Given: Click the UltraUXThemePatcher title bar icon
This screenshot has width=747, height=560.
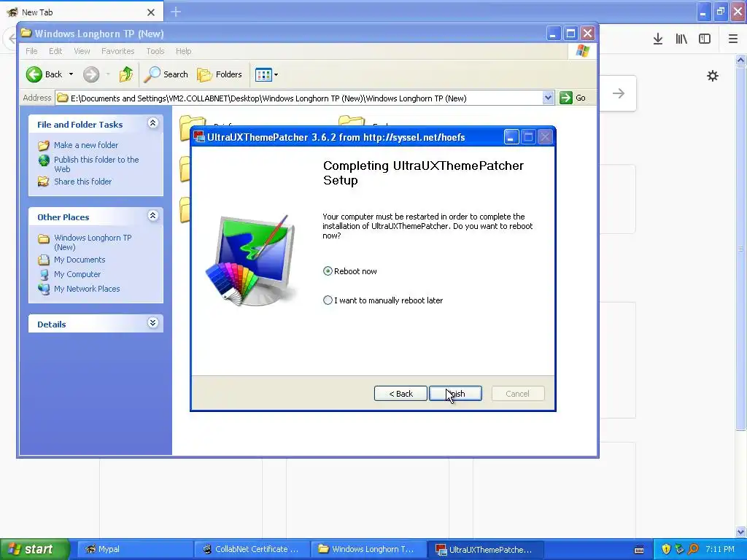Looking at the screenshot, I should point(199,137).
